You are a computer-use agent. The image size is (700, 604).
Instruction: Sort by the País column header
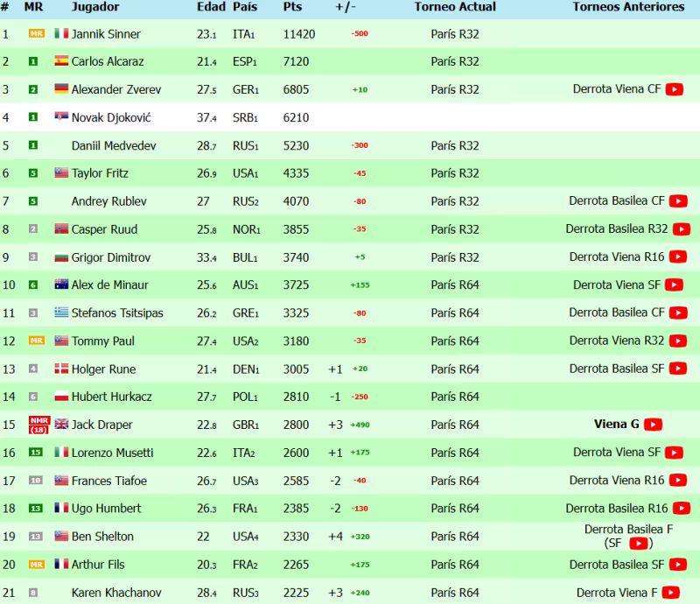pyautogui.click(x=245, y=7)
